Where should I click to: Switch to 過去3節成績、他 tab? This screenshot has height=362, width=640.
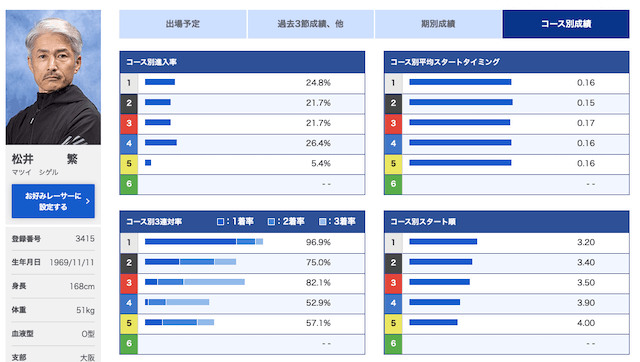311,24
